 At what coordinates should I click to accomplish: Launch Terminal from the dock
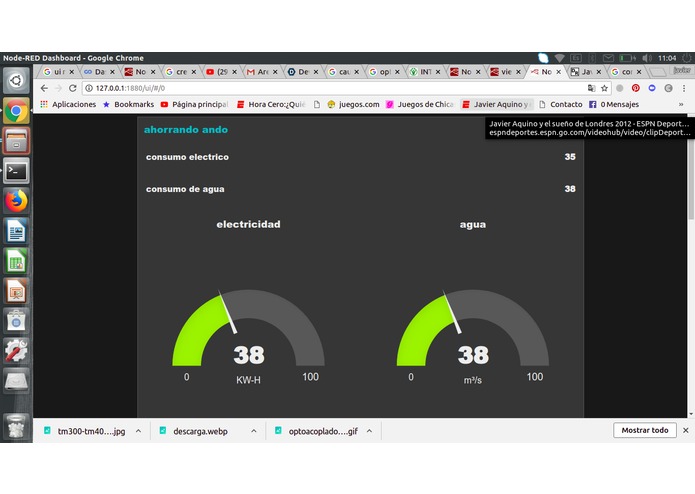click(16, 171)
